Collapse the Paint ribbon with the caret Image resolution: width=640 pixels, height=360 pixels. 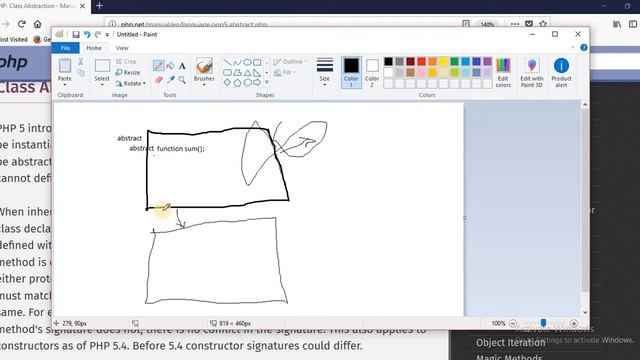tap(573, 48)
